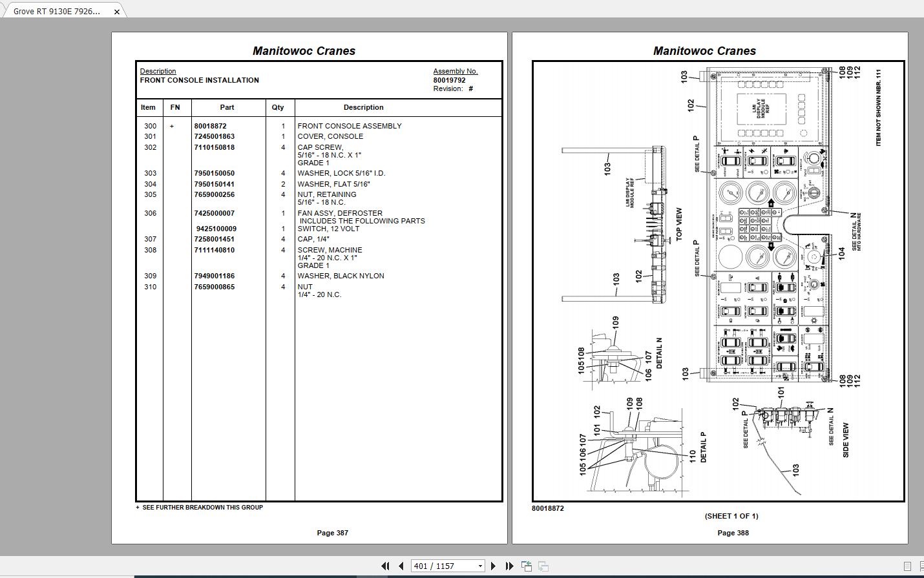Jump to the last page

509,566
